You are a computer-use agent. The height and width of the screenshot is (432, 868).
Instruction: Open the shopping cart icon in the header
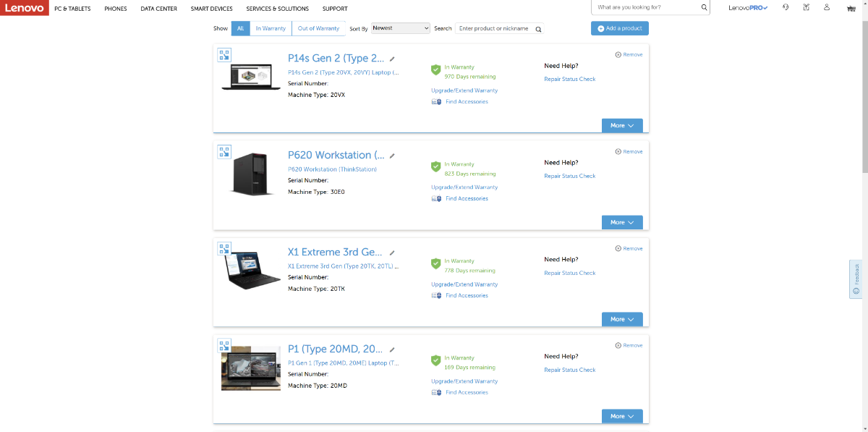851,8
